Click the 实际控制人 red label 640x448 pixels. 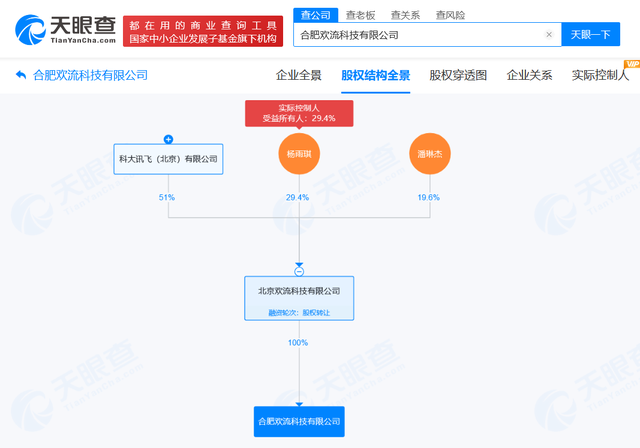pyautogui.click(x=299, y=113)
